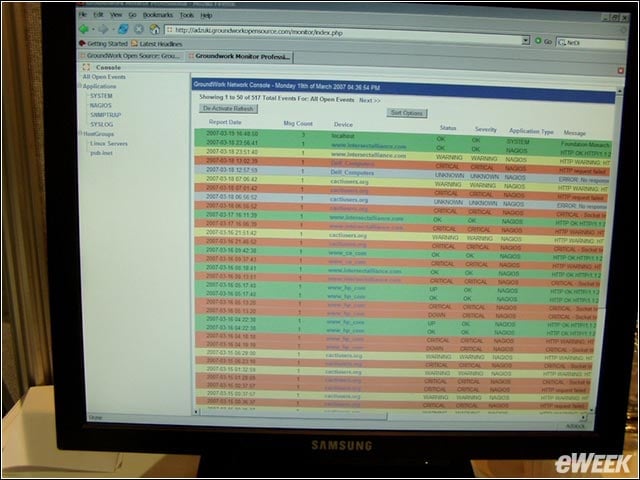The image size is (640, 480).
Task: Select SYSTEM under Applications
Action: click(x=101, y=96)
